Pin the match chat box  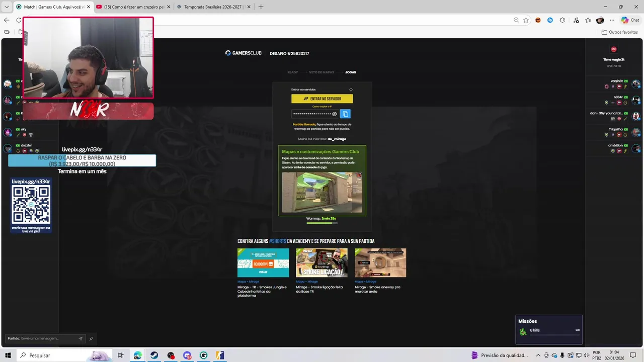pyautogui.click(x=91, y=338)
